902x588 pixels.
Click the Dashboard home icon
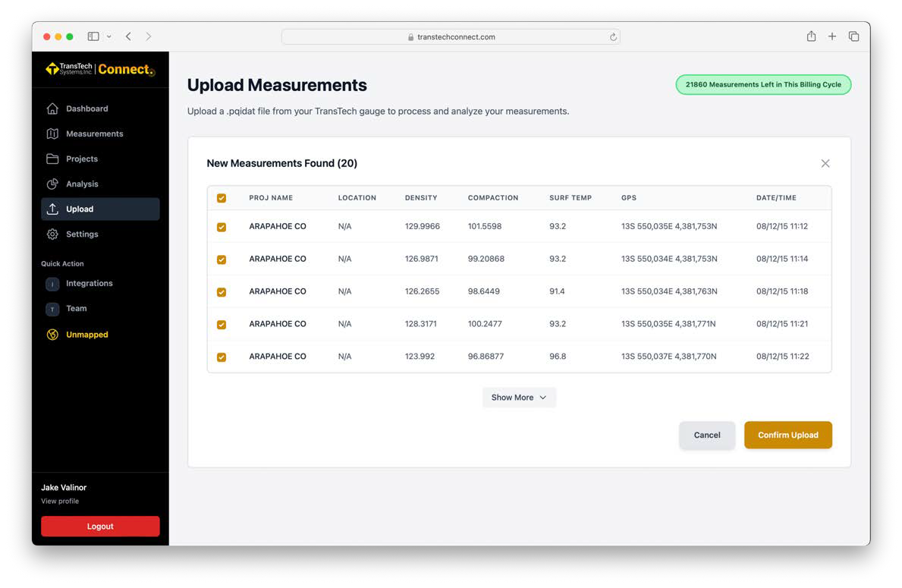tap(52, 108)
